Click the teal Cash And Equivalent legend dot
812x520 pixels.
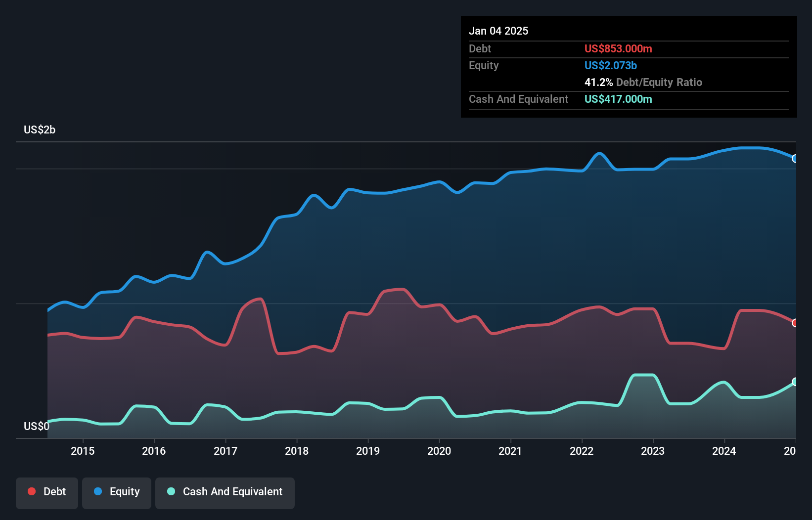click(171, 491)
